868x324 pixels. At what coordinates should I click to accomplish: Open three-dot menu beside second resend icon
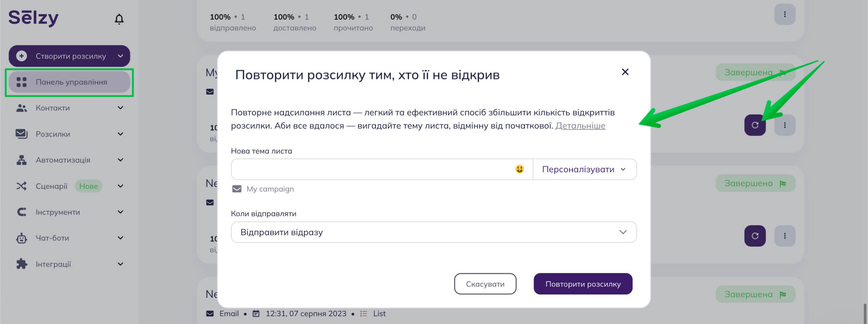(785, 236)
